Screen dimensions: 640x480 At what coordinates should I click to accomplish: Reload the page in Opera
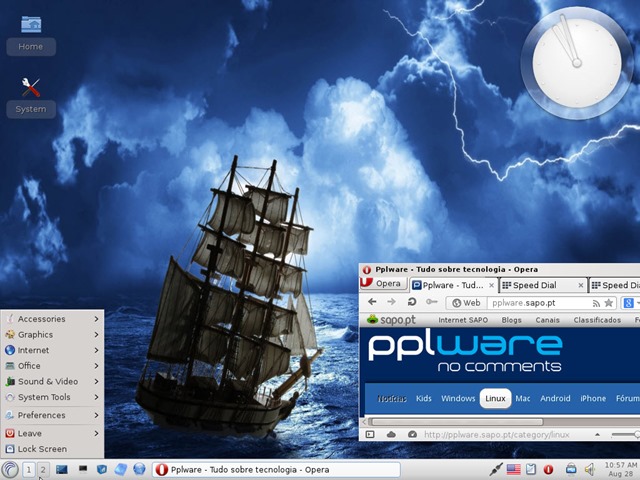tap(412, 302)
